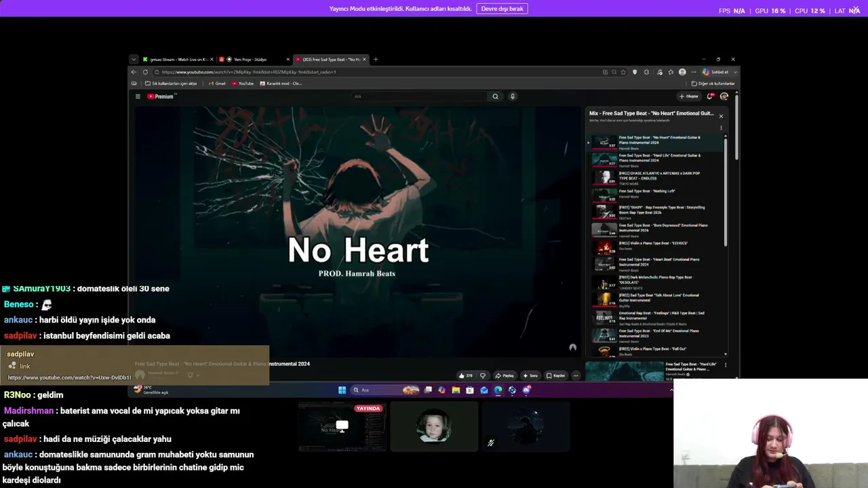The image size is (868, 488).
Task: Open the YouTube account avatar menu
Action: coord(724,96)
